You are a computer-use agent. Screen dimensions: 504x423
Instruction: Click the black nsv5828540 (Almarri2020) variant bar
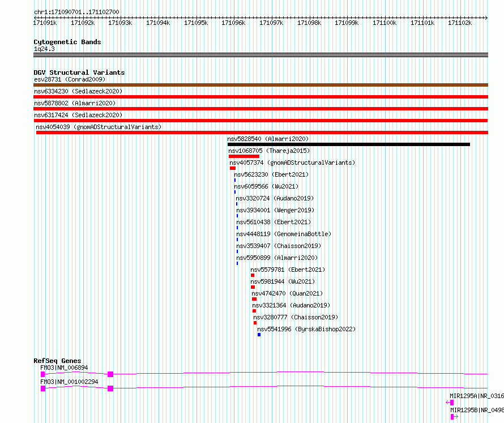tap(349, 144)
